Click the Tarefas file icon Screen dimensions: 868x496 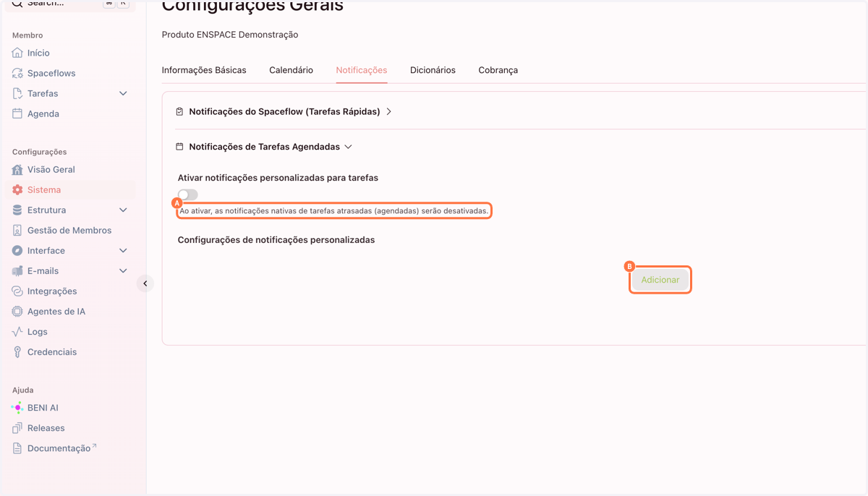[18, 93]
